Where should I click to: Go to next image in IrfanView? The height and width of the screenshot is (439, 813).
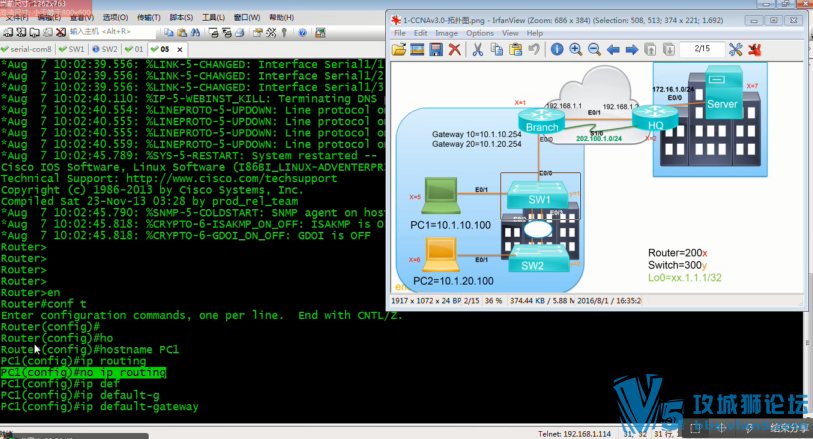632,50
